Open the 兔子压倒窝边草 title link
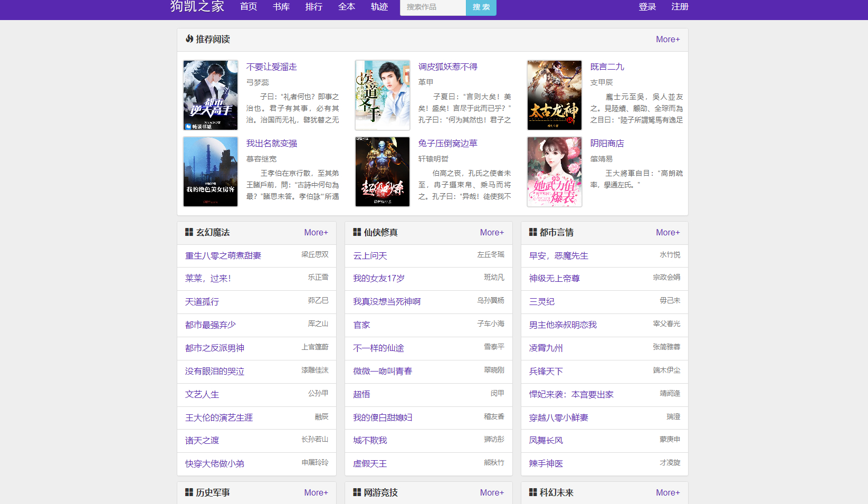 tap(448, 144)
